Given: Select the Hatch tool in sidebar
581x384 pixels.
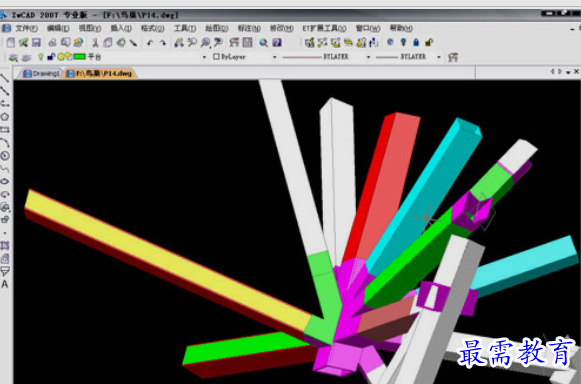Looking at the screenshot, I should point(4,246).
